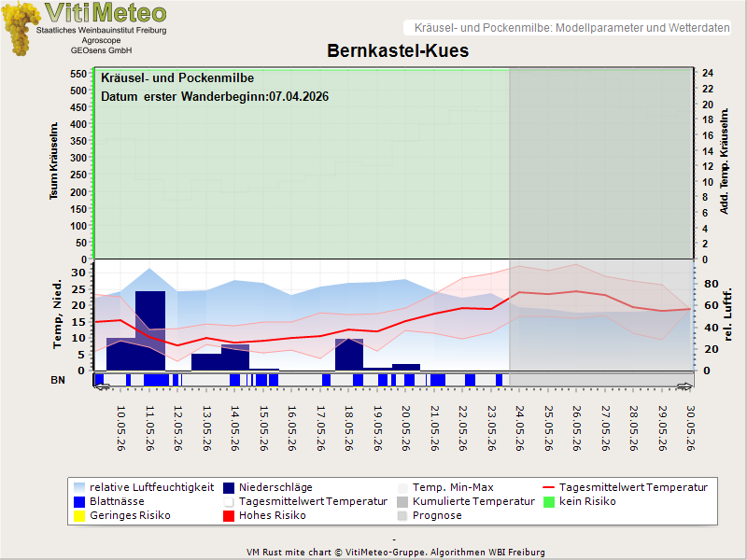
Task: Click the 15.05.26 date label
Action: 263,428
